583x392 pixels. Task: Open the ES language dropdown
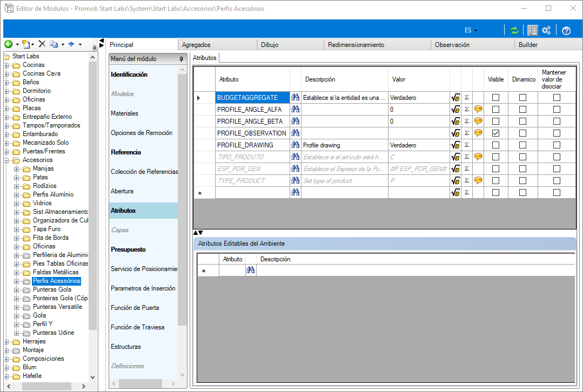471,30
